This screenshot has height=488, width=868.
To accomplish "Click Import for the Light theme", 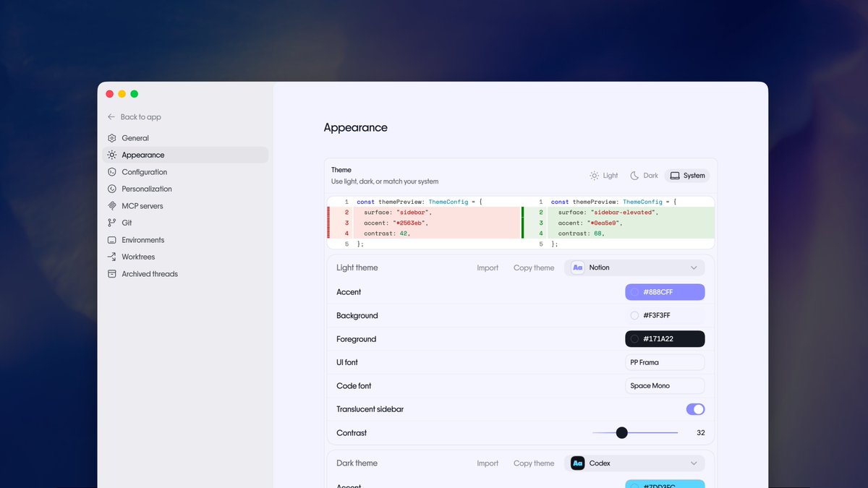I will 488,267.
